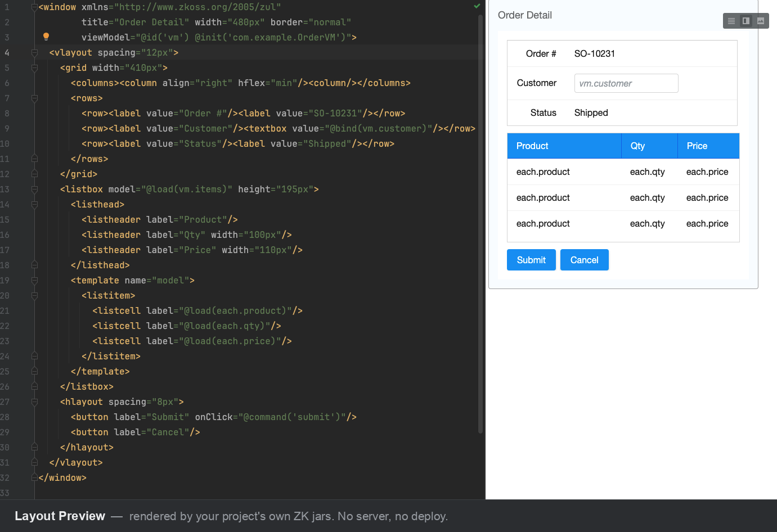This screenshot has height=532, width=777.
Task: Collapse the grid fold marker on line 5
Action: coord(35,67)
